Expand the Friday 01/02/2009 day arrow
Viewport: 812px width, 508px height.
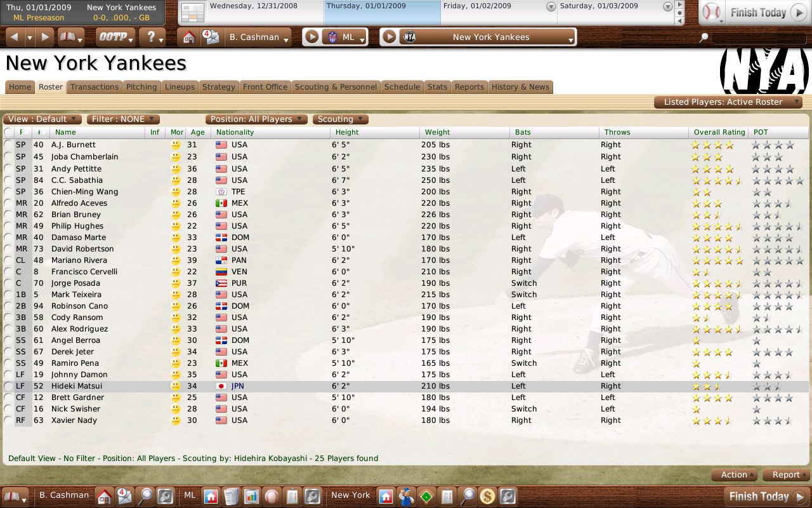click(551, 6)
